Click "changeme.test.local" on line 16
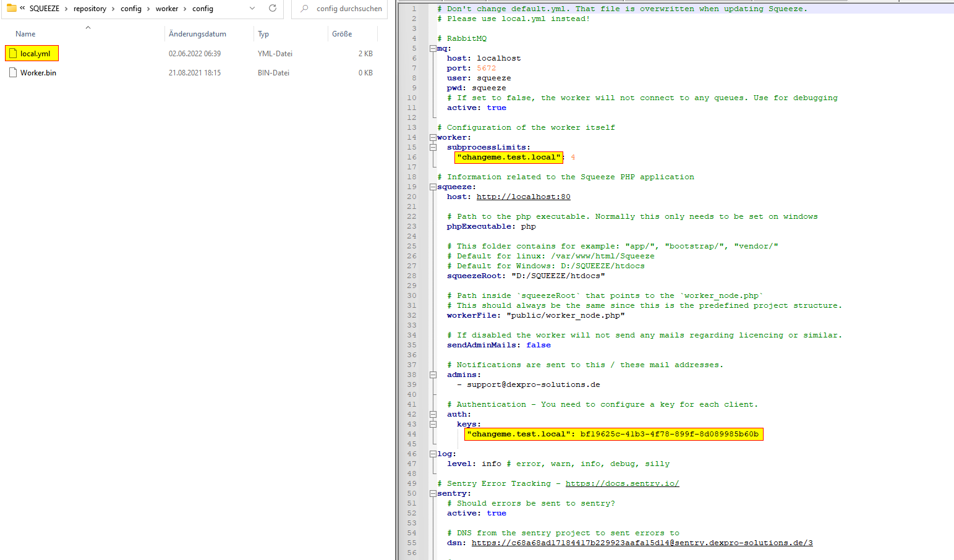This screenshot has width=954, height=560. 508,157
